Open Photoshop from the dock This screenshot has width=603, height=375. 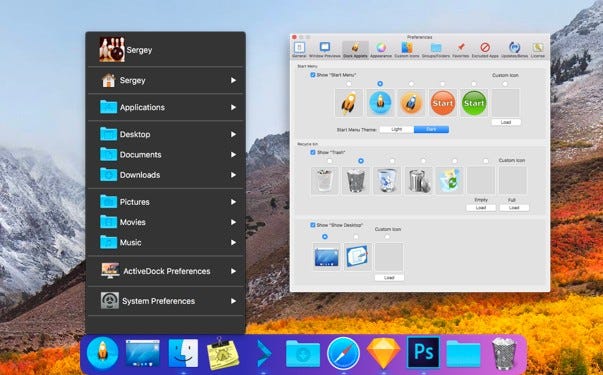[423, 353]
